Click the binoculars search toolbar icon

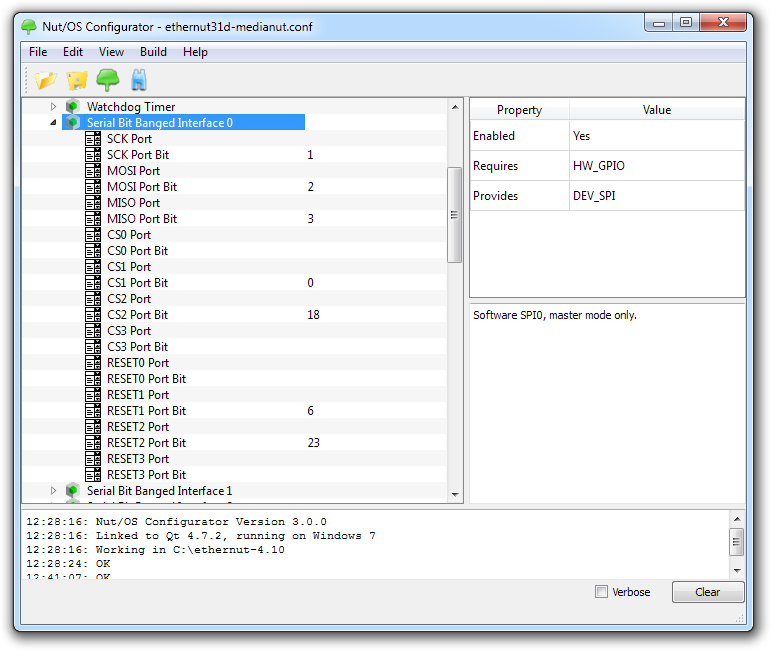point(139,80)
